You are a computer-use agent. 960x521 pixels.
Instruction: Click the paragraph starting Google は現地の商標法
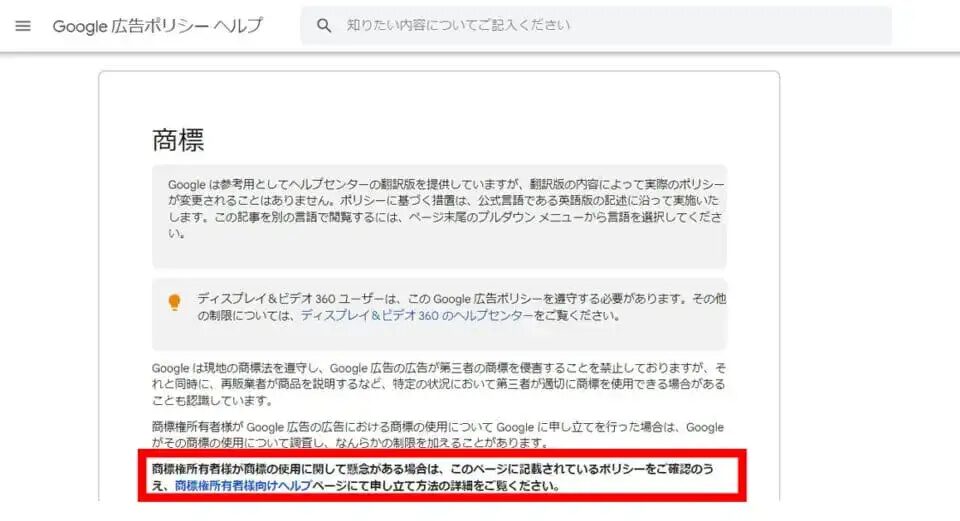point(438,384)
